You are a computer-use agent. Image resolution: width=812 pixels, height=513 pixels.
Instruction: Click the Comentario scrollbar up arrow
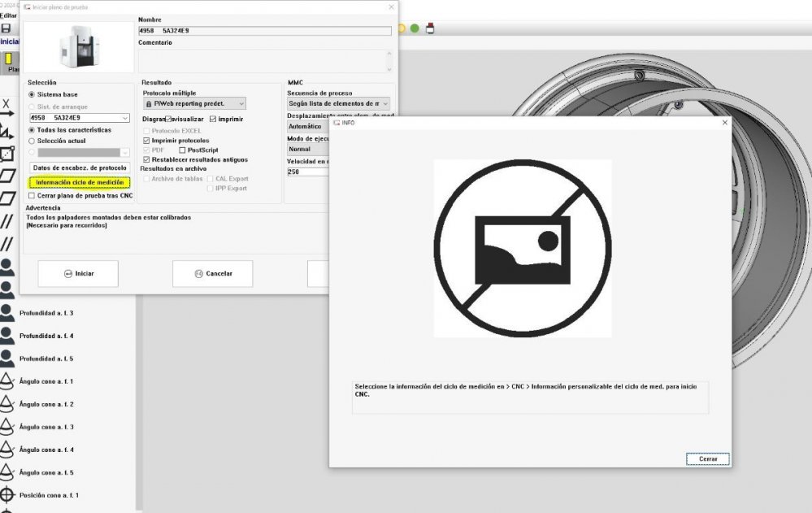pos(389,54)
